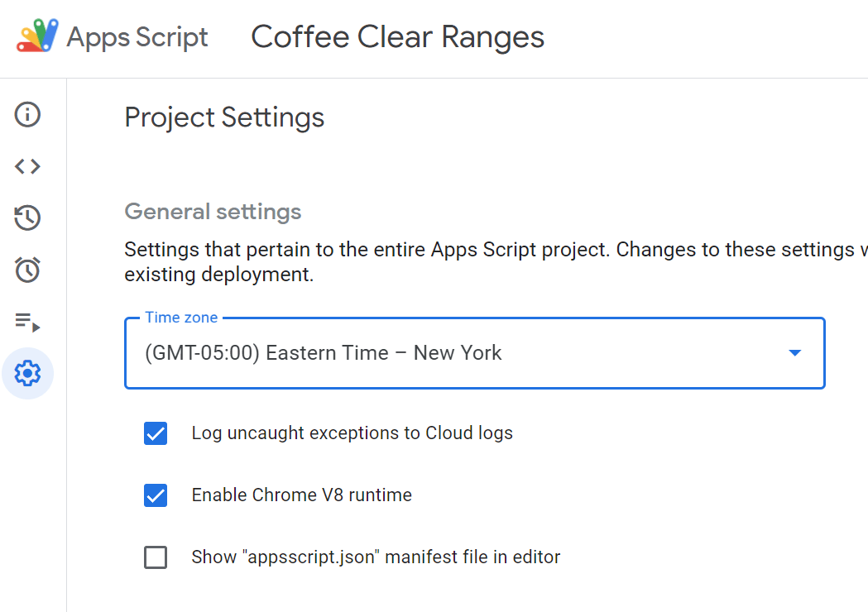Open the Triggers alarm clock icon
This screenshot has height=612, width=868.
(27, 270)
